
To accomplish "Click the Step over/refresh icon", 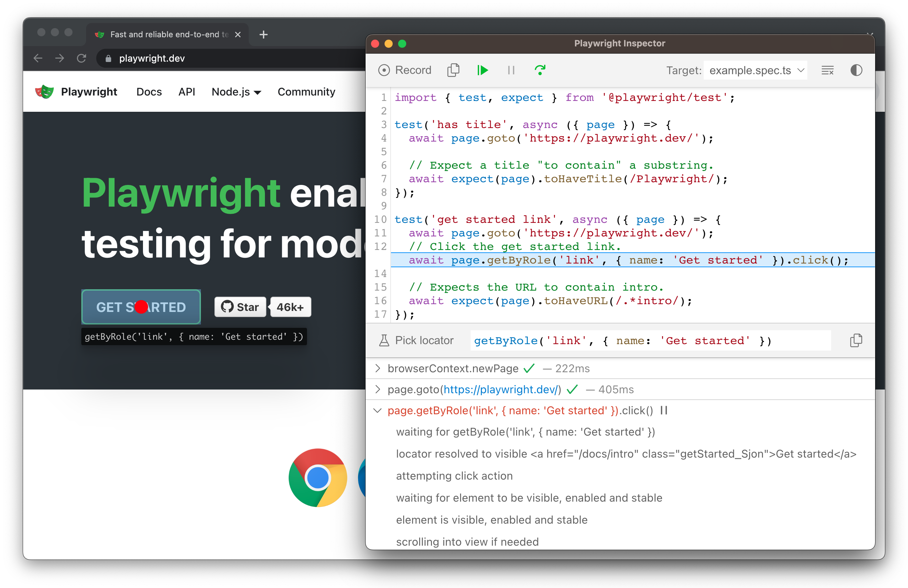I will (539, 69).
